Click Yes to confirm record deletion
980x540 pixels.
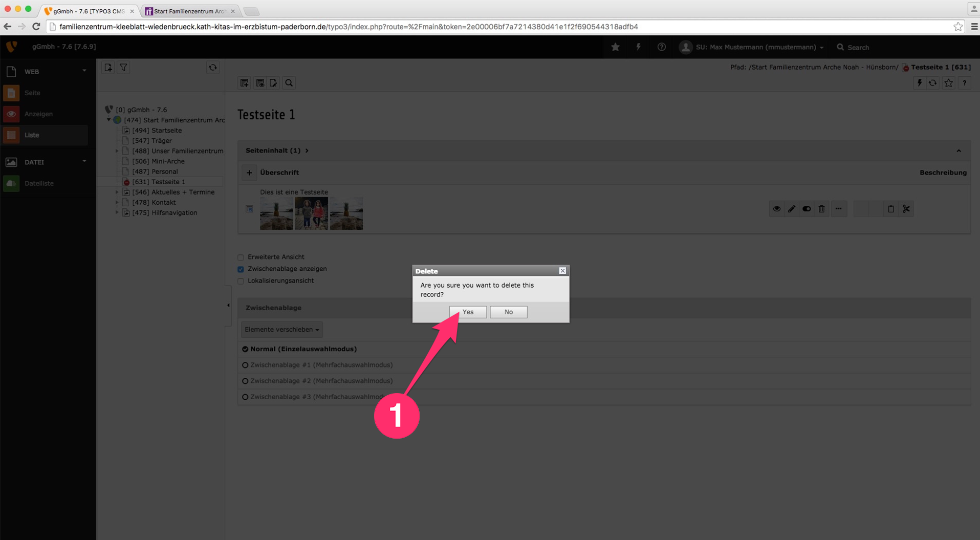tap(468, 312)
